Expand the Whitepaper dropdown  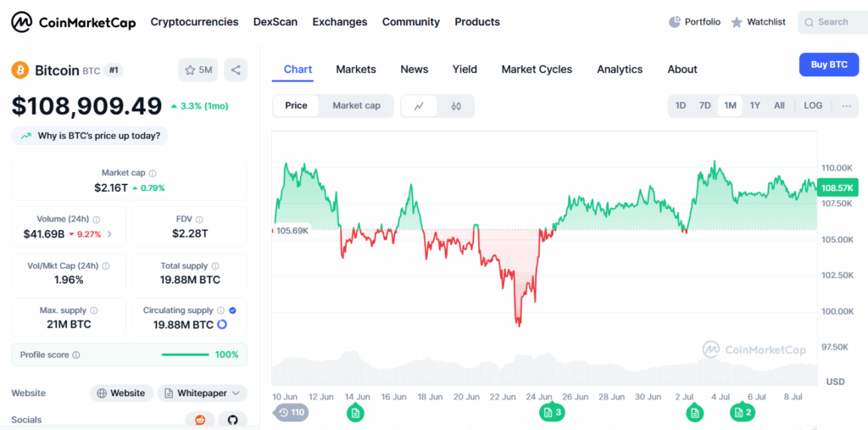point(202,393)
